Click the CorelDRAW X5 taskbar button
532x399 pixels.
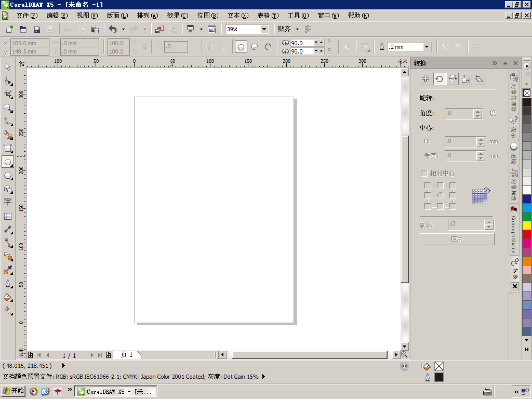click(x=116, y=392)
